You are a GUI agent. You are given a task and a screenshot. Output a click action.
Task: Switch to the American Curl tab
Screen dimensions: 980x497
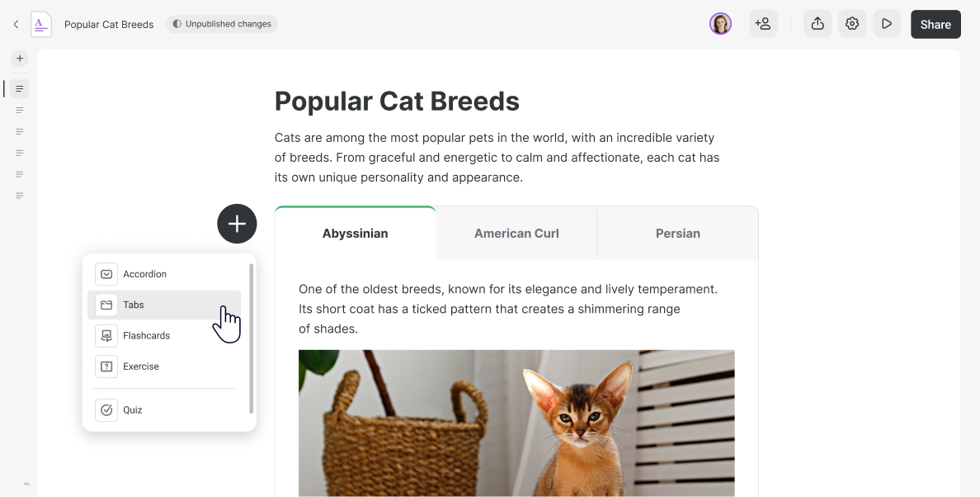click(517, 233)
